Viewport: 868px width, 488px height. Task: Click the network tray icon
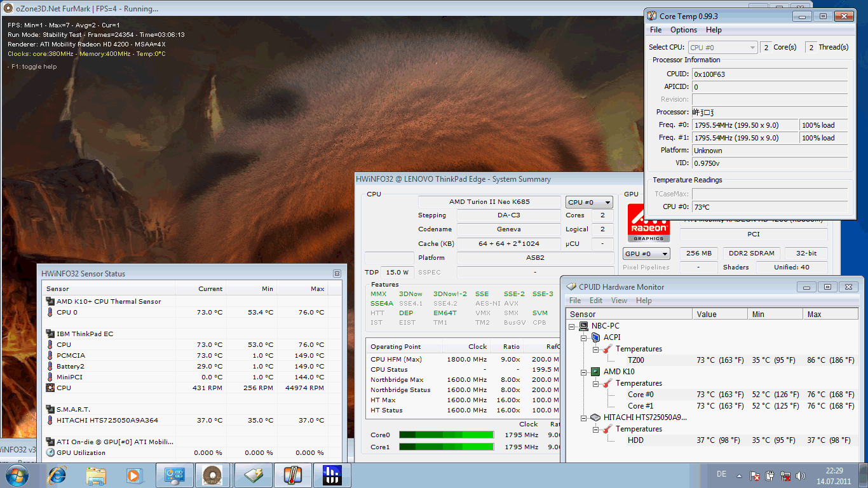tap(785, 475)
